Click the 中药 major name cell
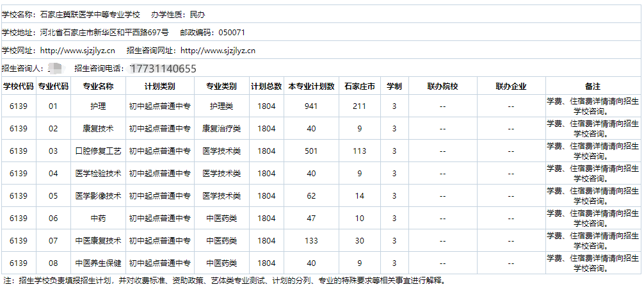Image resolution: width=644 pixels, height=289 pixels. tap(98, 219)
